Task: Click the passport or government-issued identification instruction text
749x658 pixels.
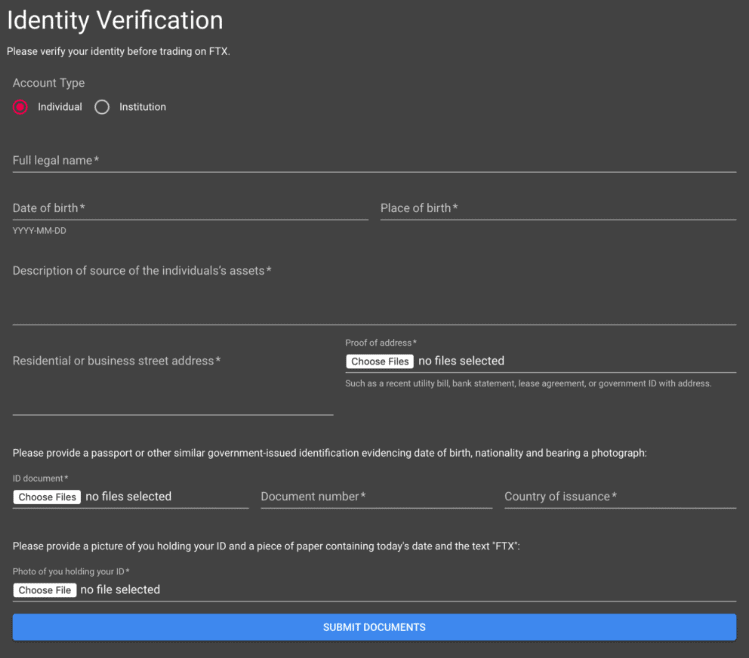Action: tap(330, 453)
